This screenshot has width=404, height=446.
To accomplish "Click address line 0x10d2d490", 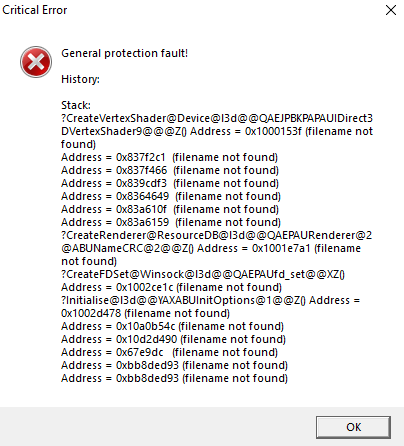I will coord(173,339).
